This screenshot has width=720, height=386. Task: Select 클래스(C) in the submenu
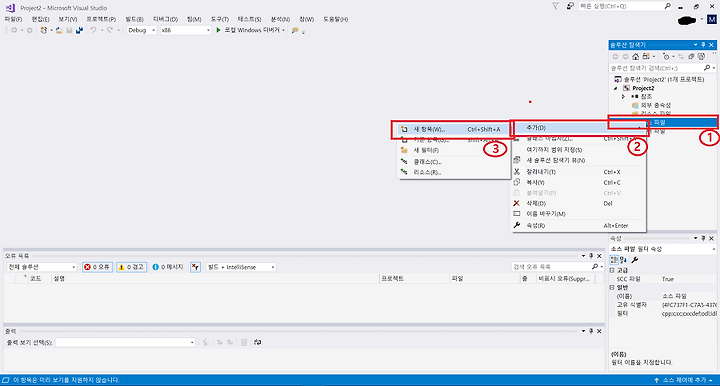[x=455, y=162]
